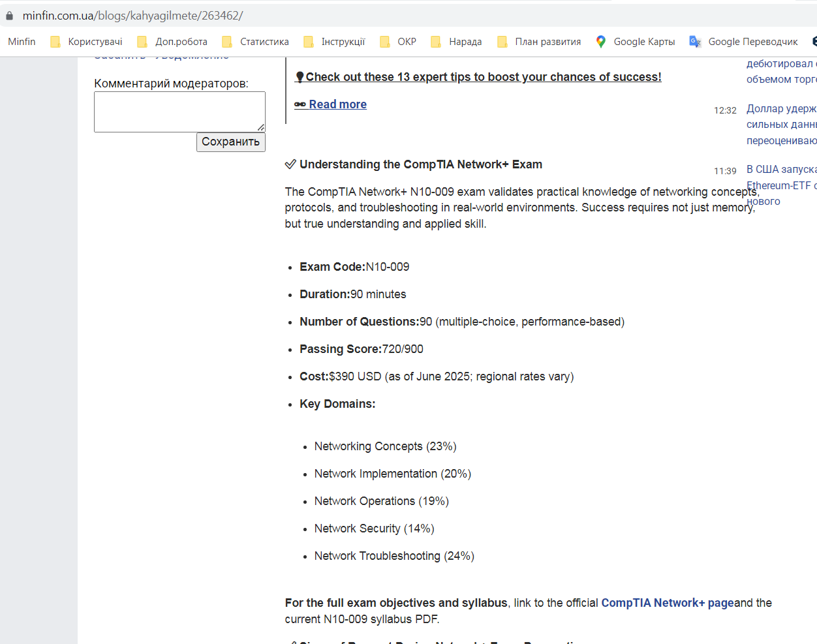
Task: Click the 'Exam Code:N10-009' list item
Action: pos(354,267)
